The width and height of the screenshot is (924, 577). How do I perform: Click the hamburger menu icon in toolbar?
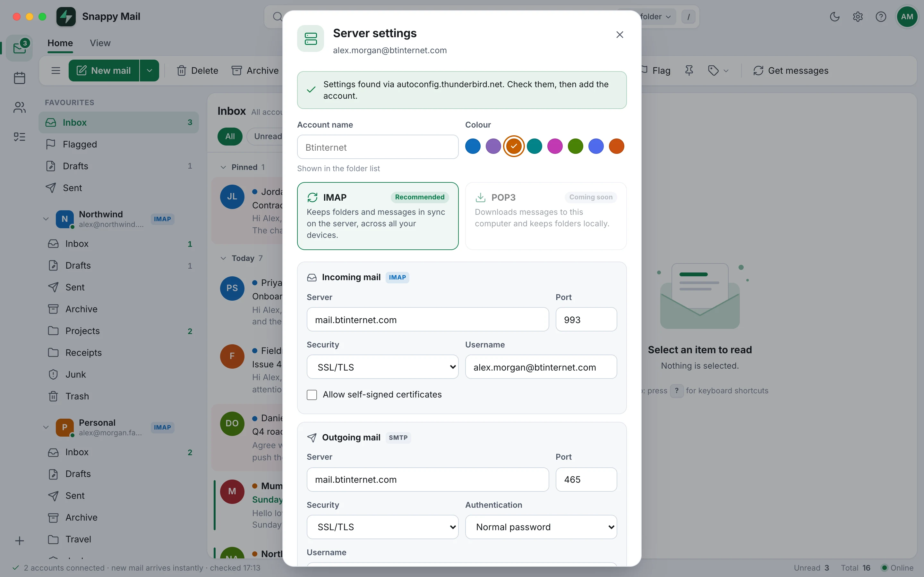[x=56, y=71]
